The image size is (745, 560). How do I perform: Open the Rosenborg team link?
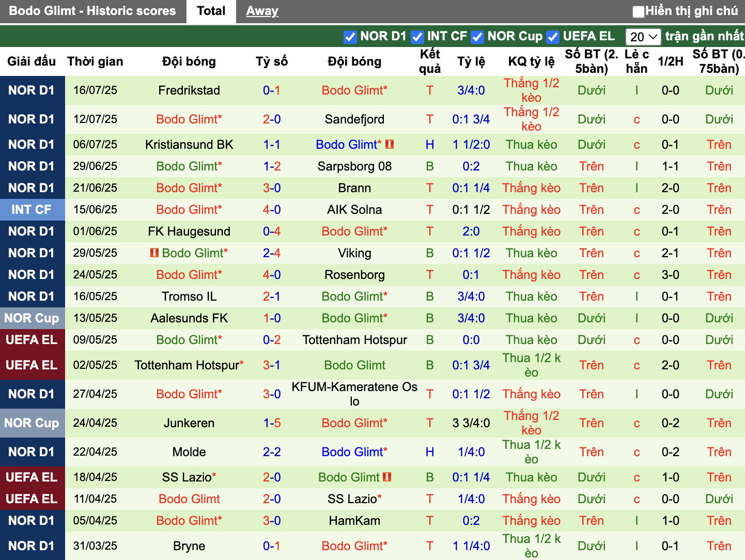tap(354, 275)
